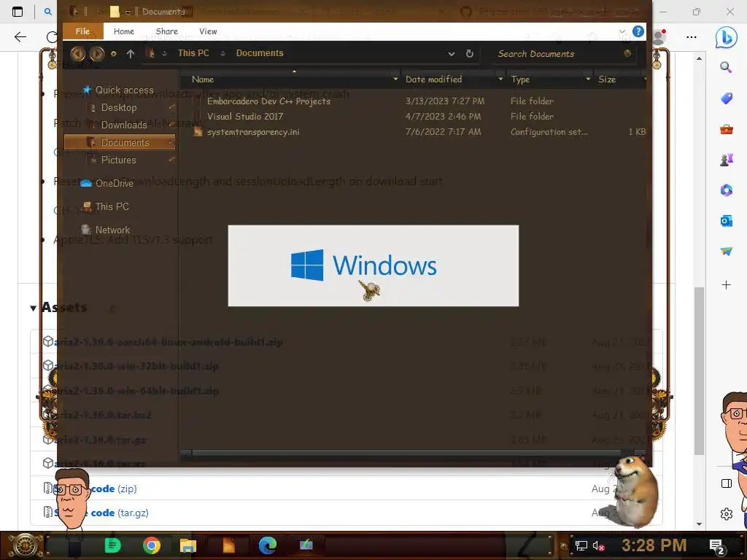Open Bing chat icon in Edge
The width and height of the screenshot is (747, 560).
tap(726, 37)
